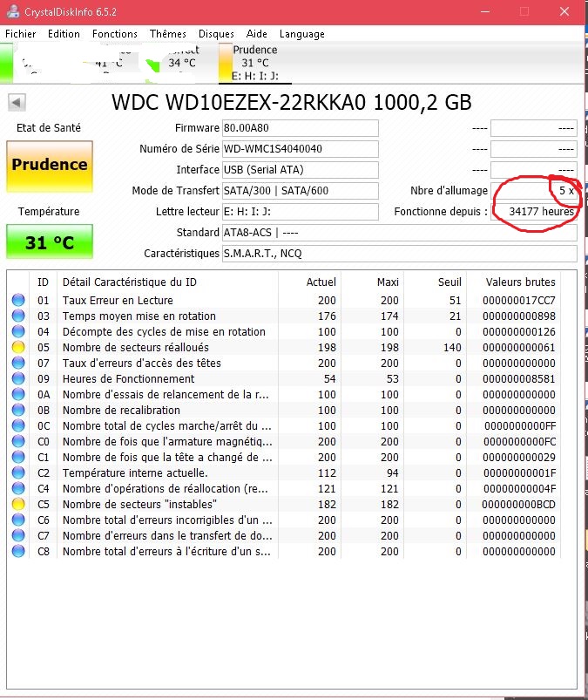Click raw value 000000000BCD
This screenshot has width=588, height=700.
coord(519,504)
